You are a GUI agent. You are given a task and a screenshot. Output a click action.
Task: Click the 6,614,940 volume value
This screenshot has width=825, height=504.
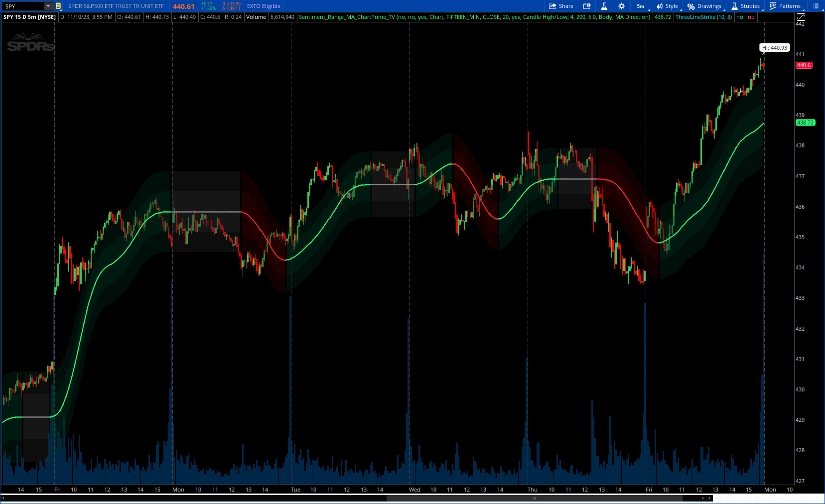coord(282,17)
